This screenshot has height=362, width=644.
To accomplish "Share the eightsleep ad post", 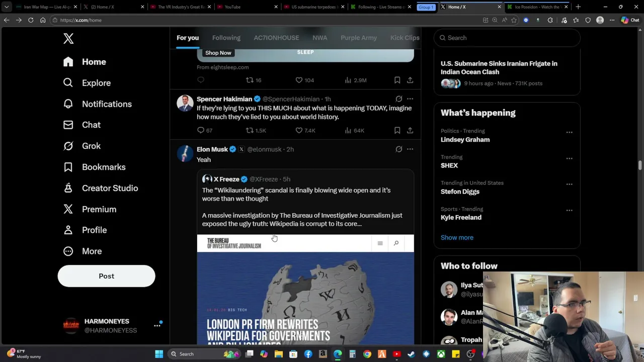I will [x=410, y=80].
